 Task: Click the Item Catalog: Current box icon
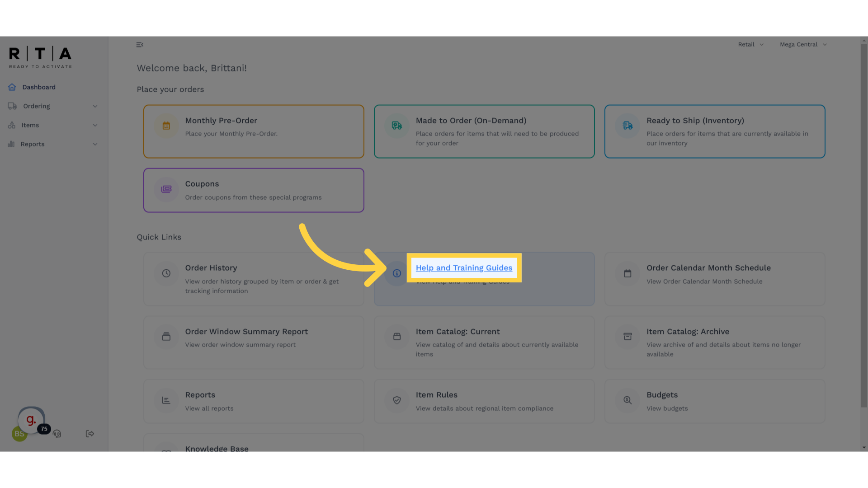pyautogui.click(x=397, y=337)
